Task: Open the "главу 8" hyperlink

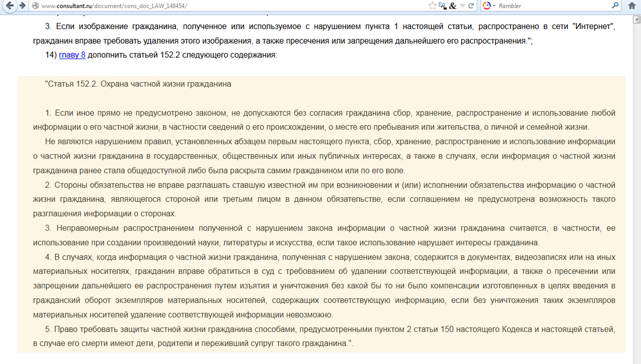Action: click(x=72, y=55)
